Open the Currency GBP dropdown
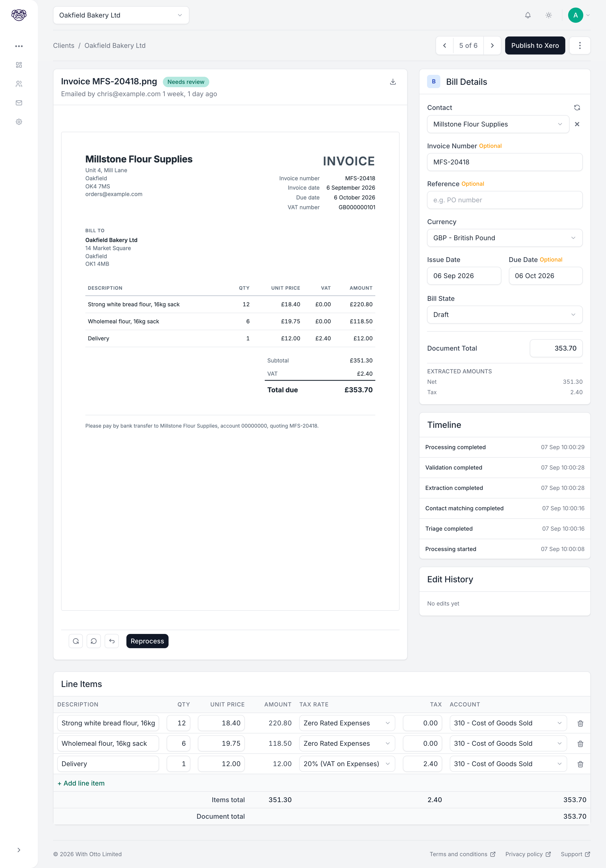 coord(505,238)
